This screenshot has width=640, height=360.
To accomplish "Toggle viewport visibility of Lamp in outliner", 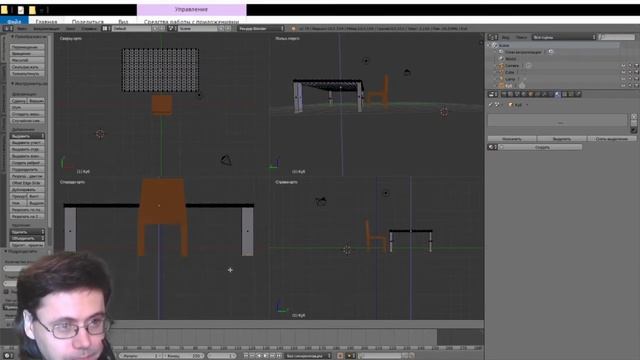I will (623, 79).
